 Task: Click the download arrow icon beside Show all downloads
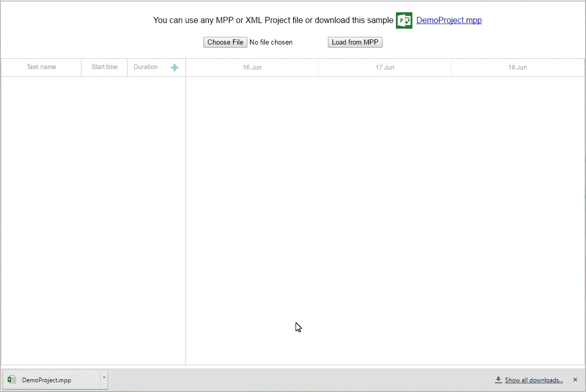[x=498, y=380]
